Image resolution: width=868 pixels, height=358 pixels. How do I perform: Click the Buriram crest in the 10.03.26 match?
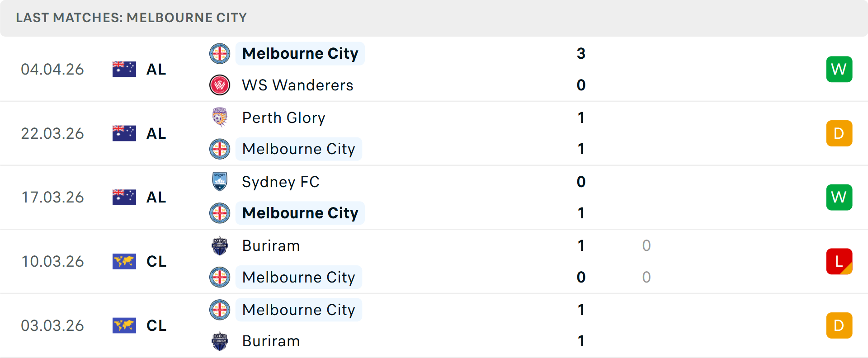(220, 246)
